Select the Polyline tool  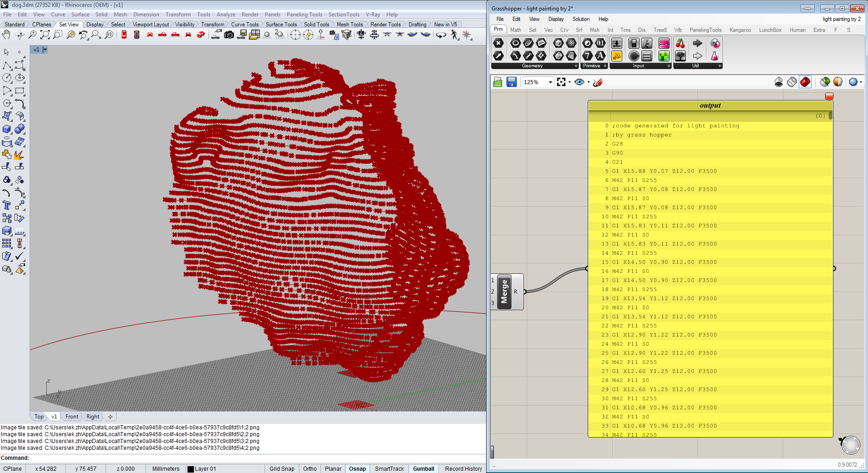(6, 65)
